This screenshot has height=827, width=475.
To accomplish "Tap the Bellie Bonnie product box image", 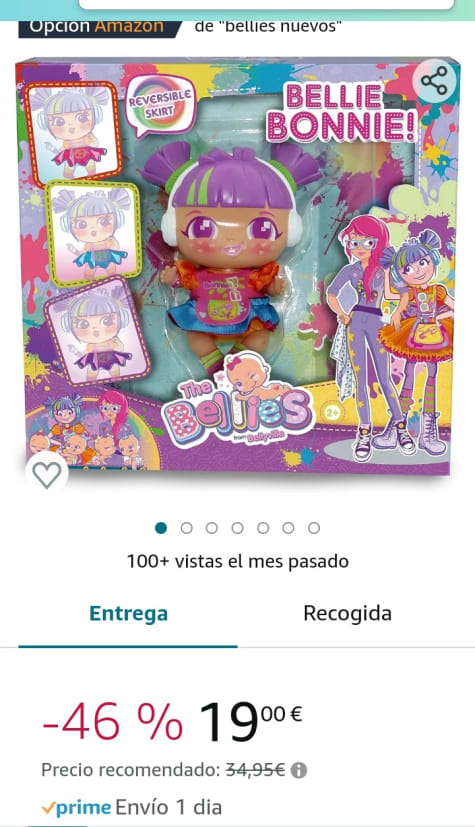I will [x=237, y=266].
